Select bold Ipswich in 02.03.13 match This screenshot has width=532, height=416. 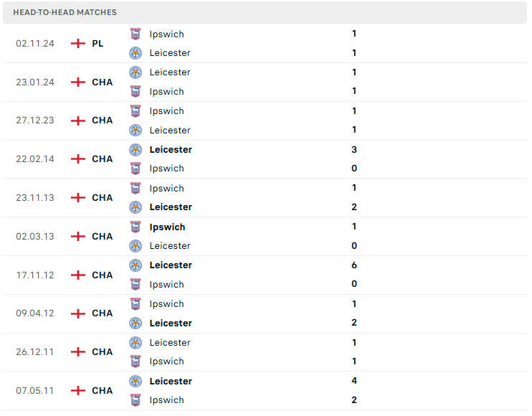(167, 227)
